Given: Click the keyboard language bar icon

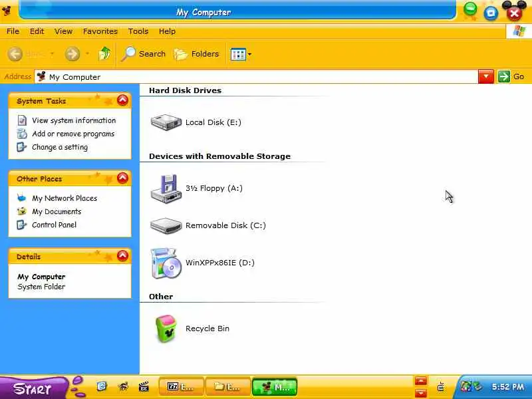Looking at the screenshot, I should coord(441,386).
